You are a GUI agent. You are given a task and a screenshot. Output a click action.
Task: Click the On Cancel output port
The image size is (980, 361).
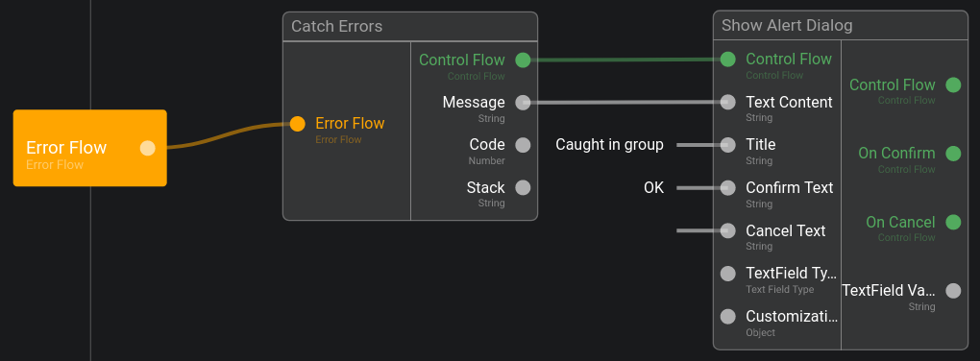pos(953,223)
